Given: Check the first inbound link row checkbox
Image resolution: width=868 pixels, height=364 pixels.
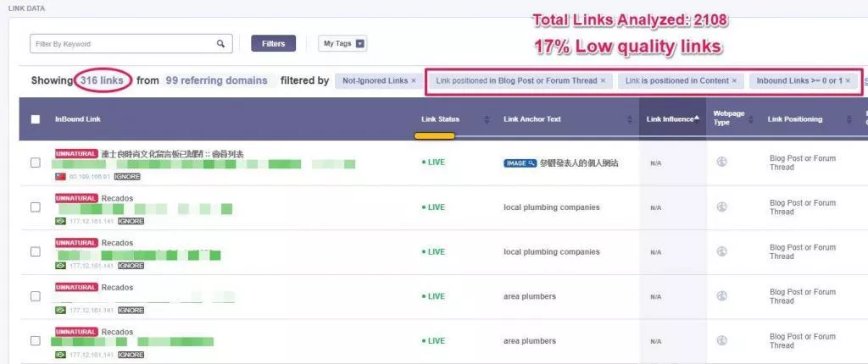Looking at the screenshot, I should click(35, 163).
